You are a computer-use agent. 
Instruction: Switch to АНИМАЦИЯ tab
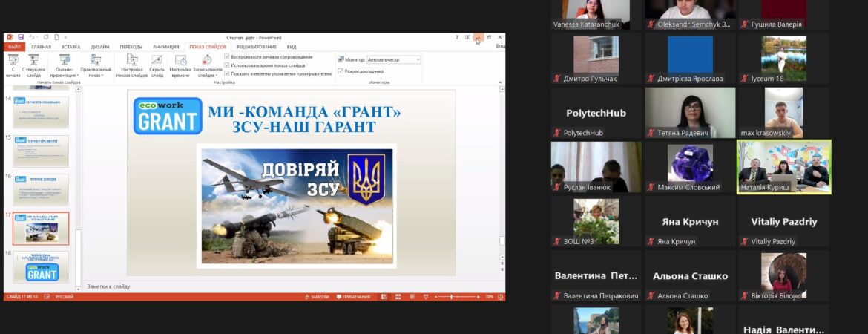tap(166, 47)
